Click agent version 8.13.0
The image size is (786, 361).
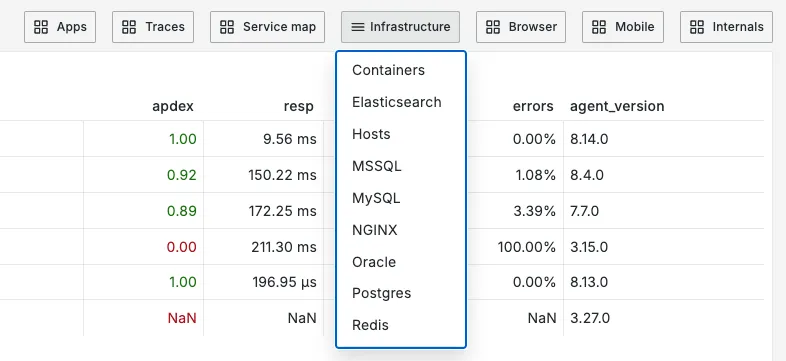coord(589,282)
